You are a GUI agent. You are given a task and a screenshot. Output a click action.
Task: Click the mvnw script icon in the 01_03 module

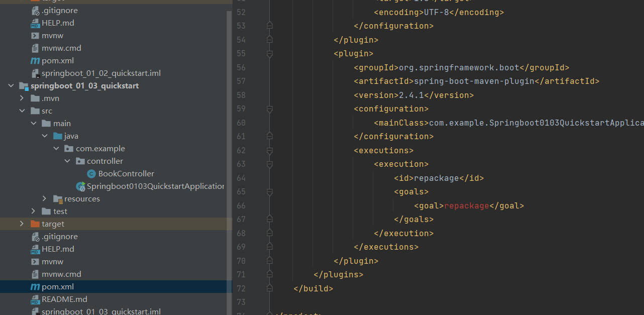coord(35,262)
